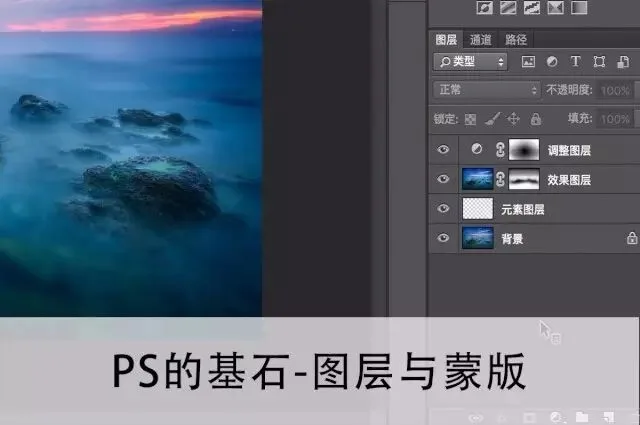Click the adjustment icon on 调整图层 layer

(476, 149)
